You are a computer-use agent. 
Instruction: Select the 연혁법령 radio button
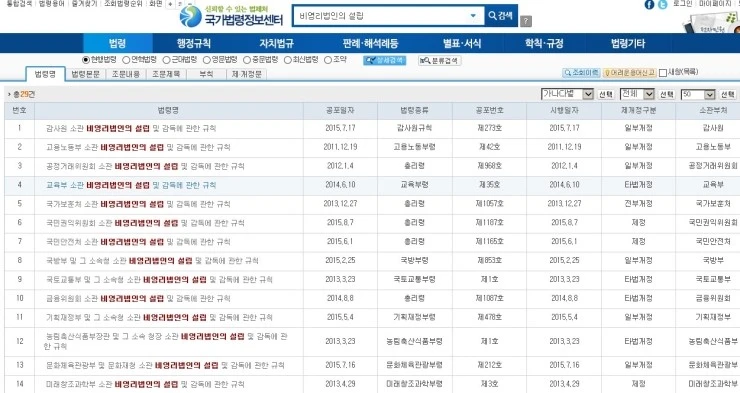point(126,60)
